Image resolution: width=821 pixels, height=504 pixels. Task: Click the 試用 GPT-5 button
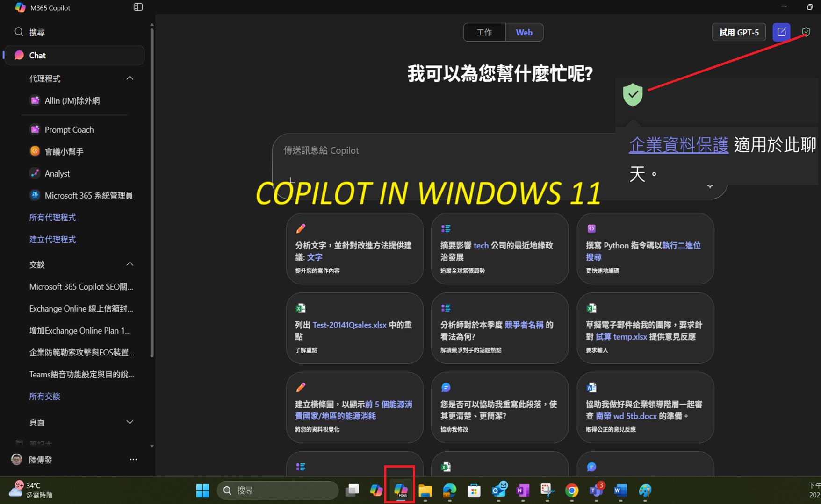tap(738, 32)
